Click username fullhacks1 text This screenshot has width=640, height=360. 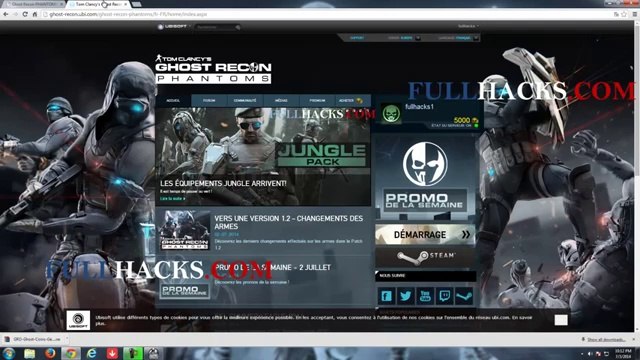pos(419,107)
